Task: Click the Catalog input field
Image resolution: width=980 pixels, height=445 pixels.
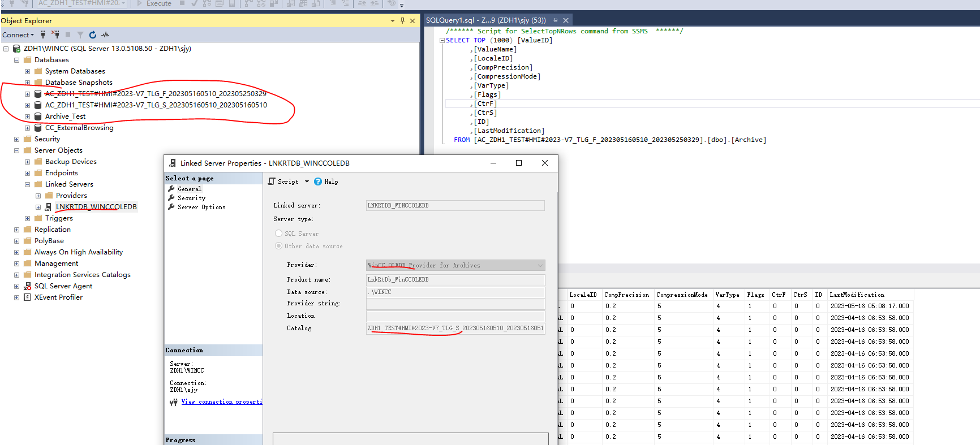Action: 455,329
